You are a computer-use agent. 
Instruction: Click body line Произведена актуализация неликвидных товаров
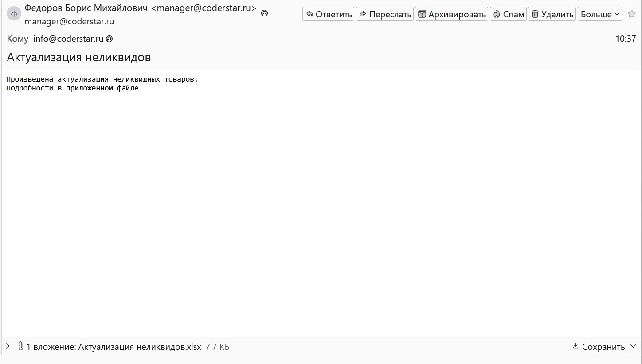102,79
